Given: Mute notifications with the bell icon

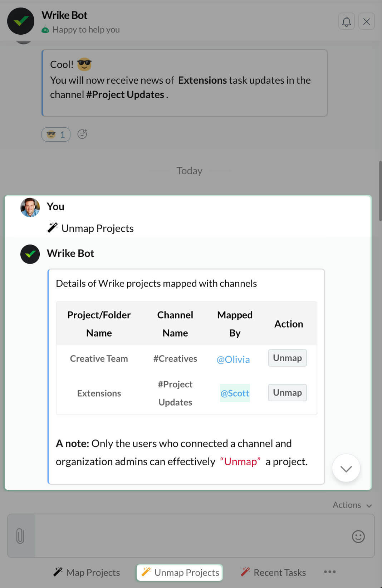Looking at the screenshot, I should 346,21.
